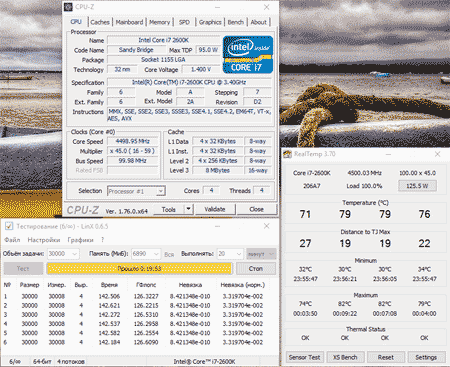Screen dimensions: 450x367
Task: Click the CPU-Z title bar app icon
Action: click(68, 7)
